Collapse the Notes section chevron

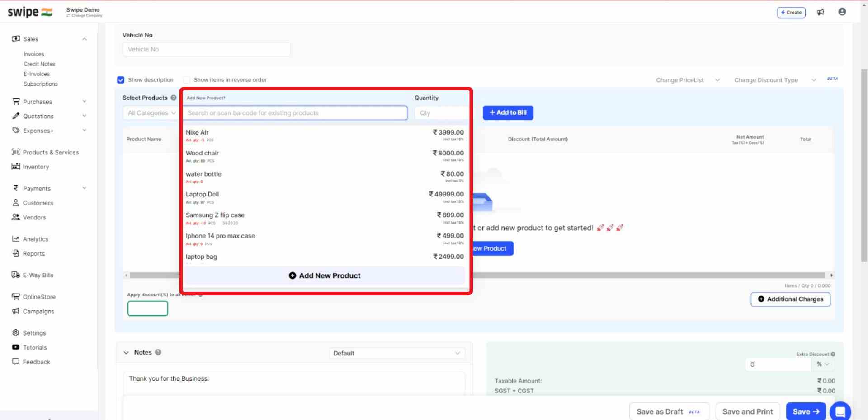[x=126, y=353]
